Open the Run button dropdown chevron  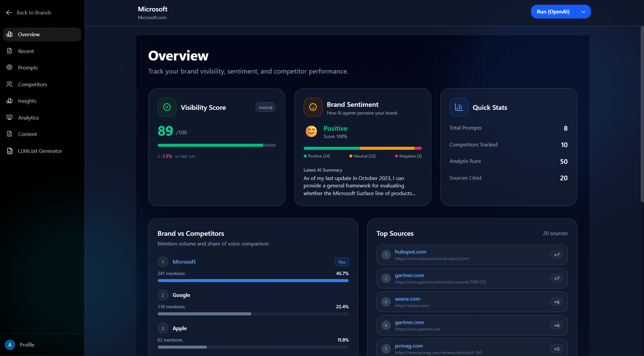(x=584, y=12)
